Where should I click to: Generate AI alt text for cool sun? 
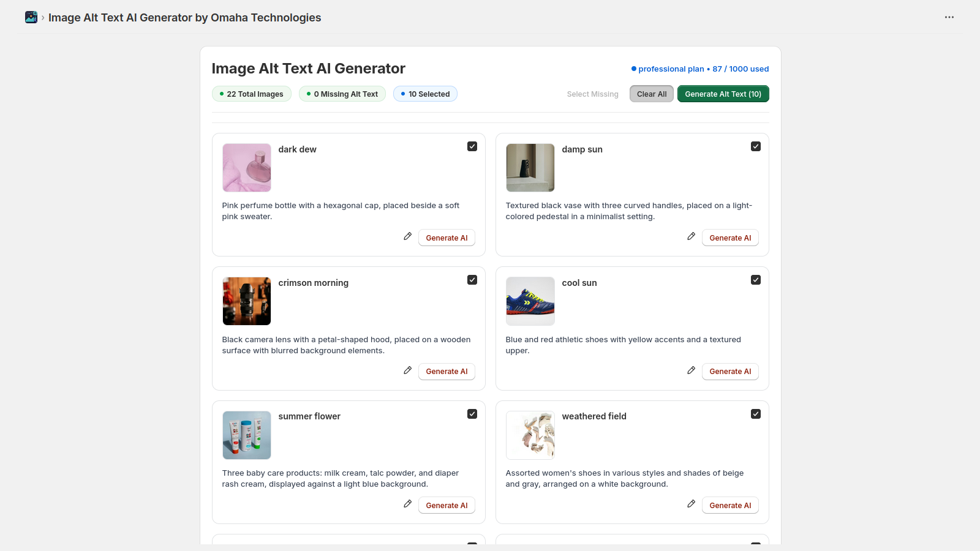pos(730,372)
